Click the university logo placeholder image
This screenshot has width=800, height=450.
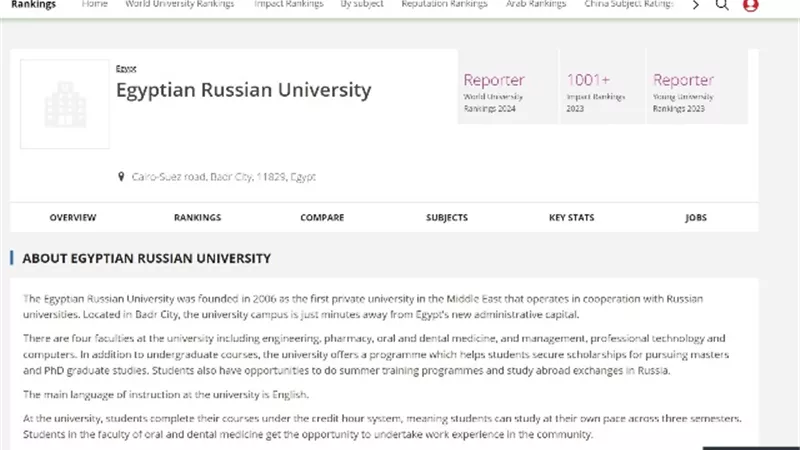tap(65, 104)
